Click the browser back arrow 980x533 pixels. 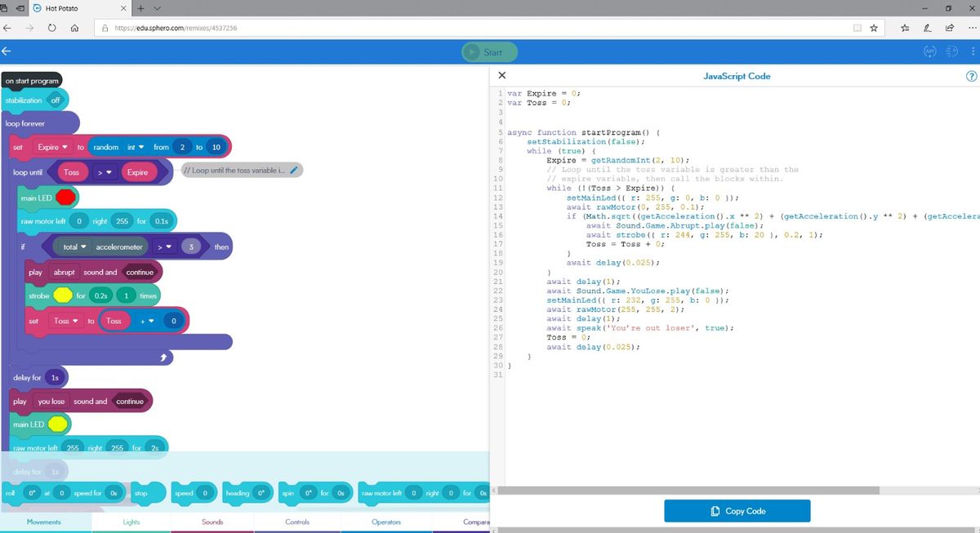7,28
